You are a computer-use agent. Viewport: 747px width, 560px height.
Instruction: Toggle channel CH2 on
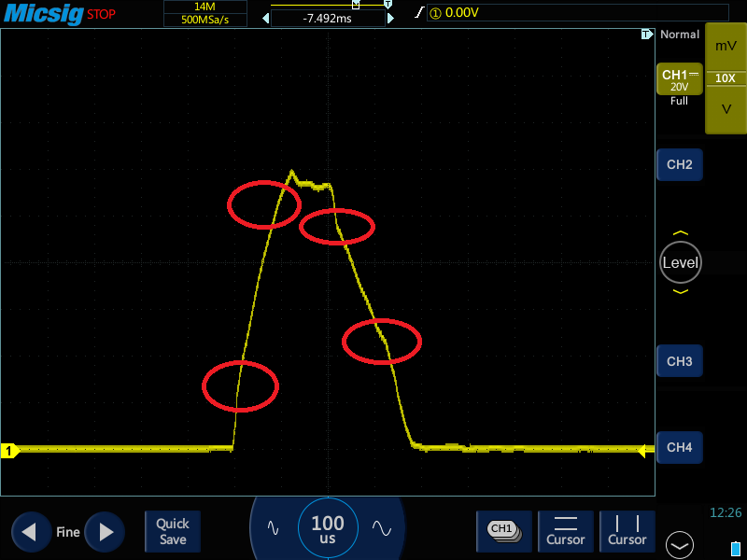[x=679, y=164]
